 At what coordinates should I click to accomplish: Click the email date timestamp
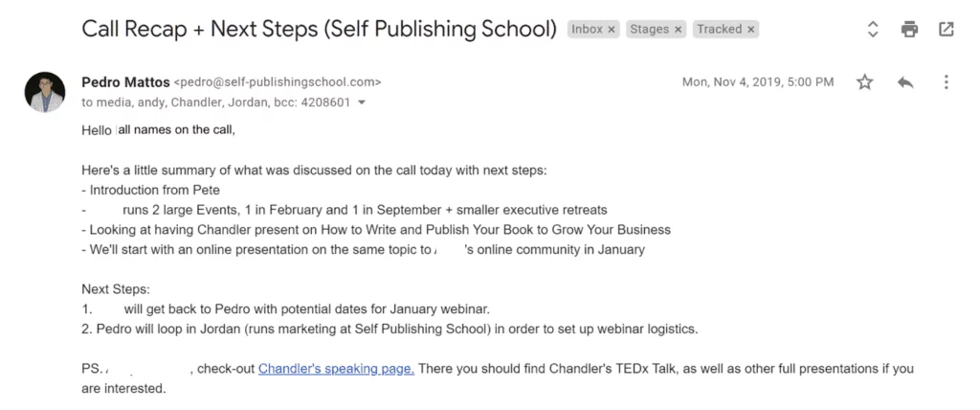pyautogui.click(x=758, y=82)
